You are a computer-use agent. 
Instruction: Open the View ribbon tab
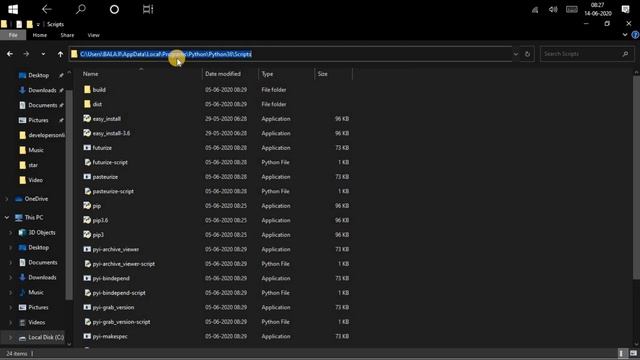[93, 35]
